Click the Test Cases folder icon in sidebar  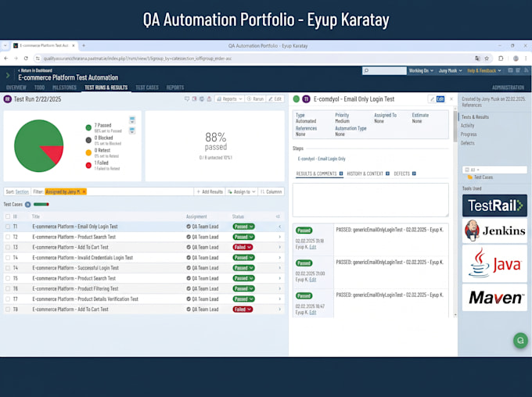(470, 177)
